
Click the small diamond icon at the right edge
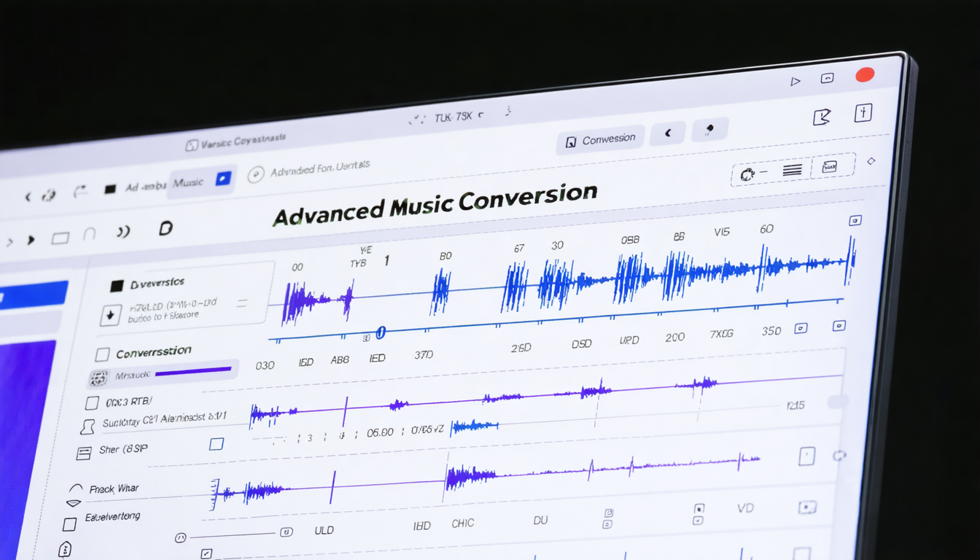[x=870, y=161]
